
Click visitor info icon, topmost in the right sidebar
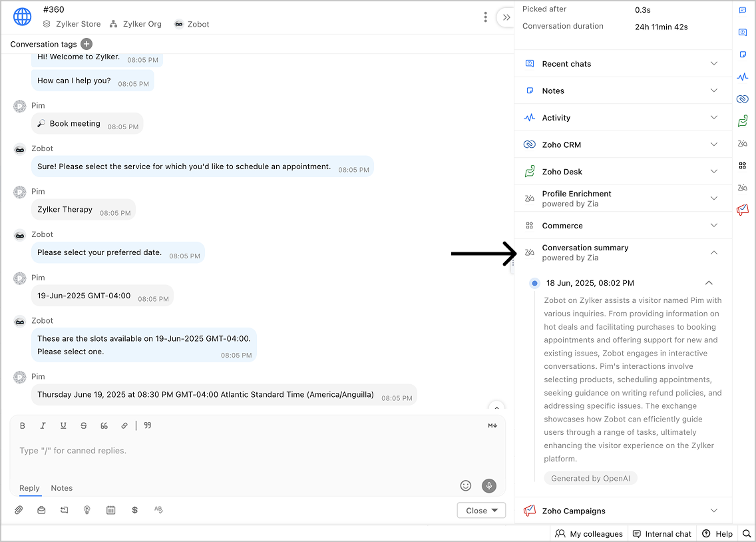tap(743, 10)
